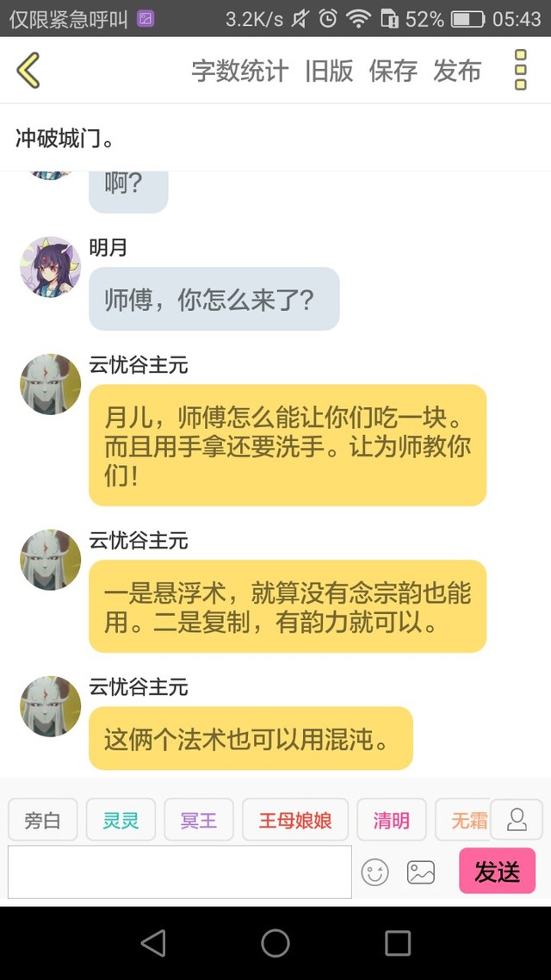Select the 清明 character role
Image resolution: width=551 pixels, height=980 pixels.
391,819
